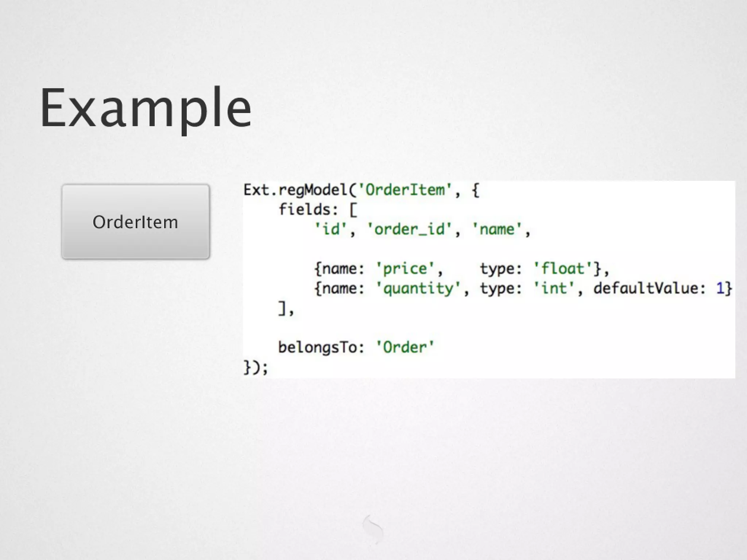Select the 'Order' string in code
This screenshot has width=747, height=560.
click(x=405, y=347)
